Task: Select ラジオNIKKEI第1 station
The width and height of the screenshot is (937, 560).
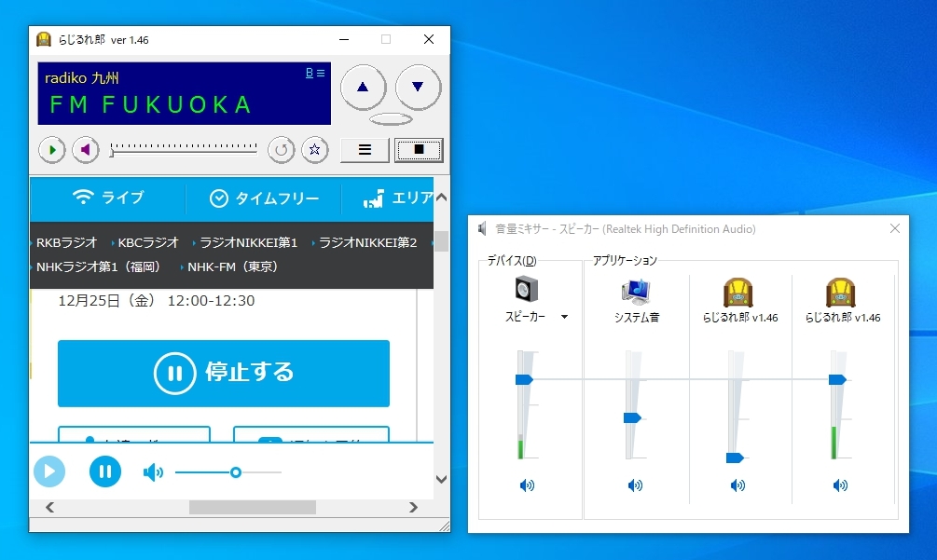Action: (x=249, y=242)
